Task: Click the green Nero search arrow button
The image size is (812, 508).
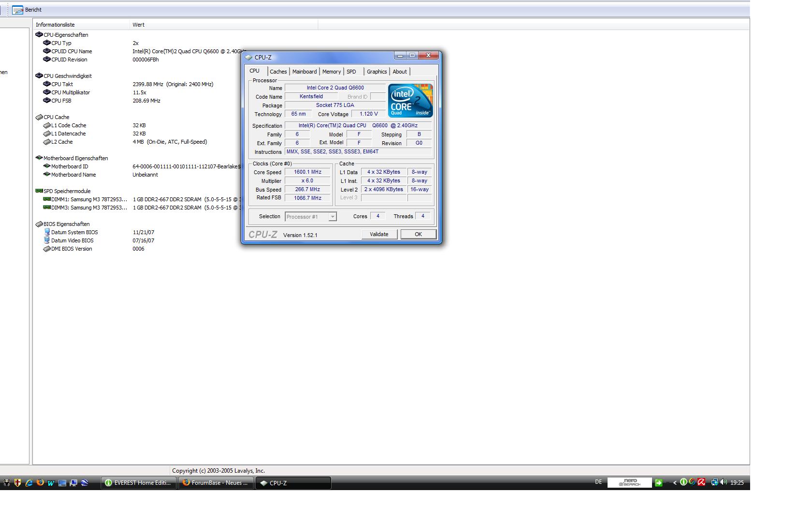Action: point(658,482)
